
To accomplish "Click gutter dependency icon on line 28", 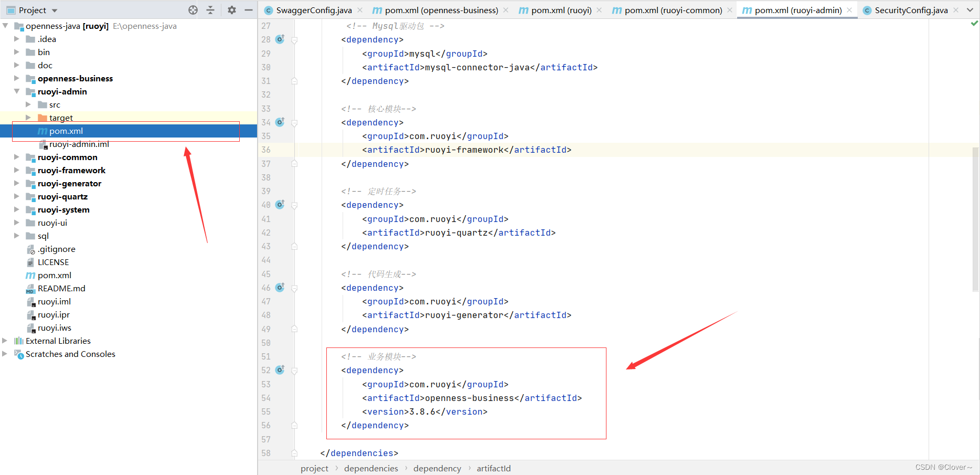I will click(x=280, y=39).
